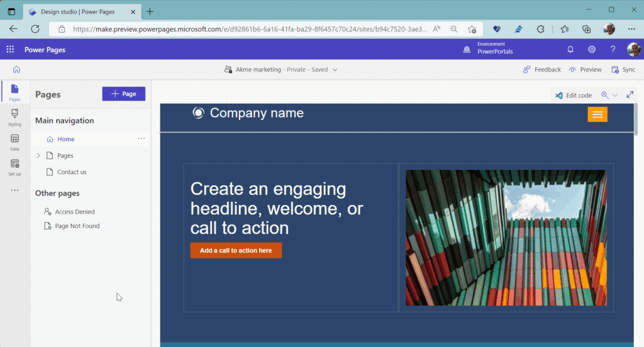Viewport: 644px width, 347px height.
Task: Open the settings gear in header
Action: (592, 50)
